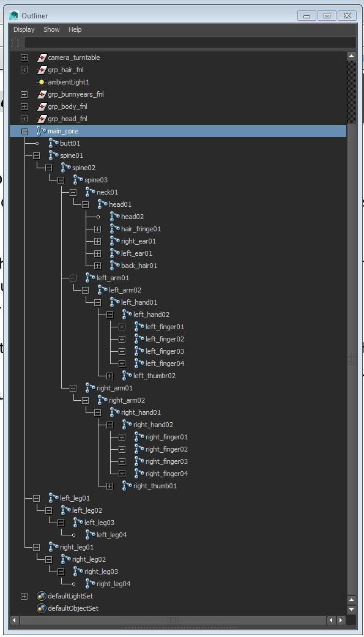Click the grp_body_fnl transform icon
364x637 pixels.
42,106
